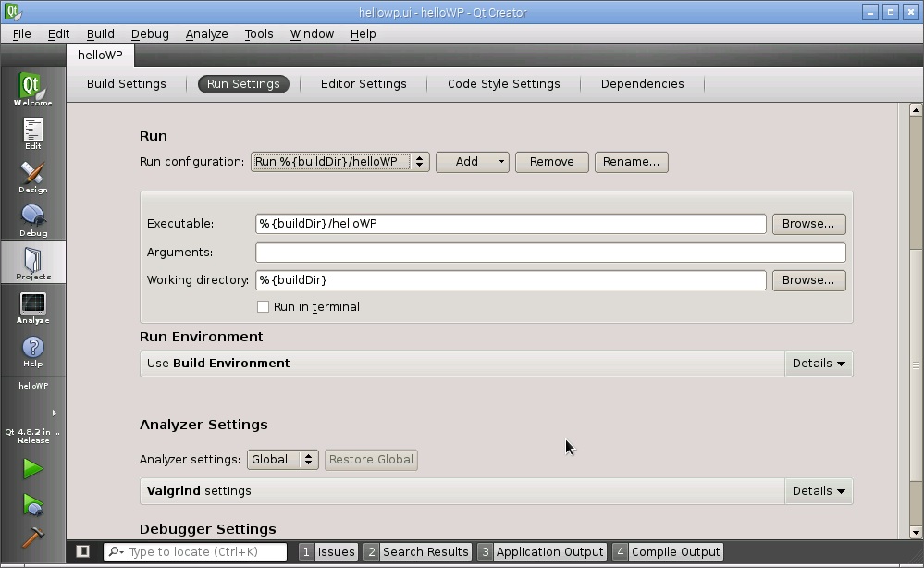Open the Welcome mode
This screenshot has width=924, height=568.
(x=32, y=90)
